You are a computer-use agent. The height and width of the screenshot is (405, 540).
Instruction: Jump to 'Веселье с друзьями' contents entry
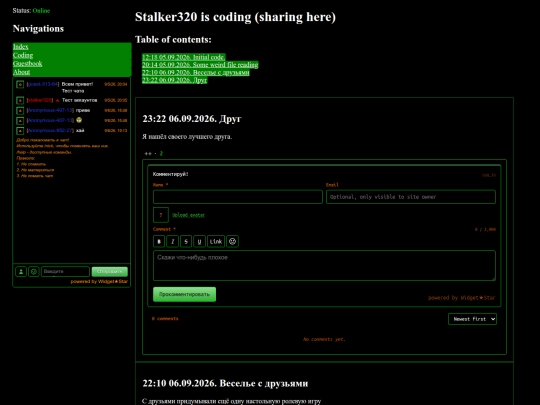196,72
